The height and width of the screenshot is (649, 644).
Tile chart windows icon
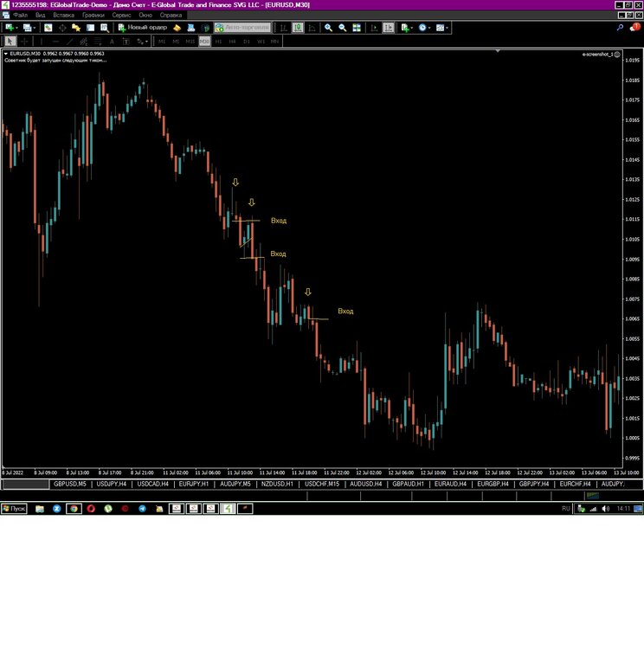(x=357, y=28)
